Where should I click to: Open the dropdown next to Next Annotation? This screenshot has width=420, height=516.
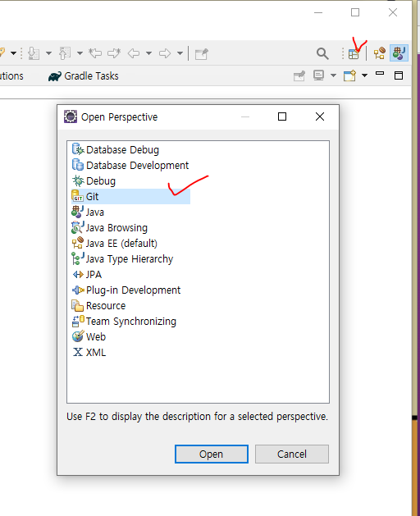pyautogui.click(x=48, y=53)
